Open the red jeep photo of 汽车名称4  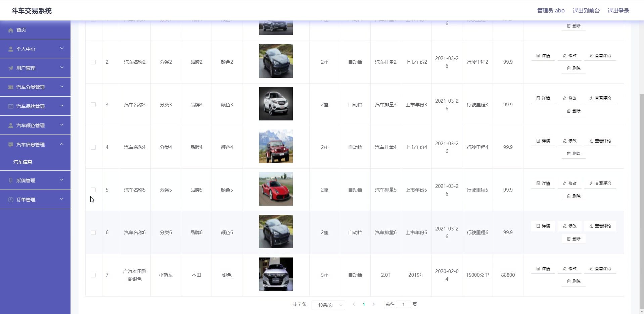click(276, 146)
